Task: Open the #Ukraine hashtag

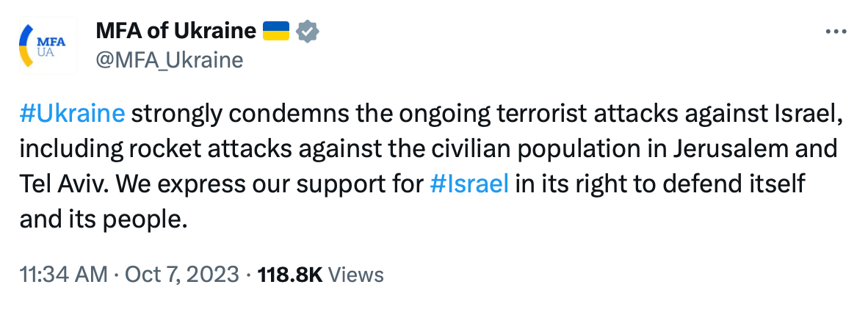Action: pos(73,115)
